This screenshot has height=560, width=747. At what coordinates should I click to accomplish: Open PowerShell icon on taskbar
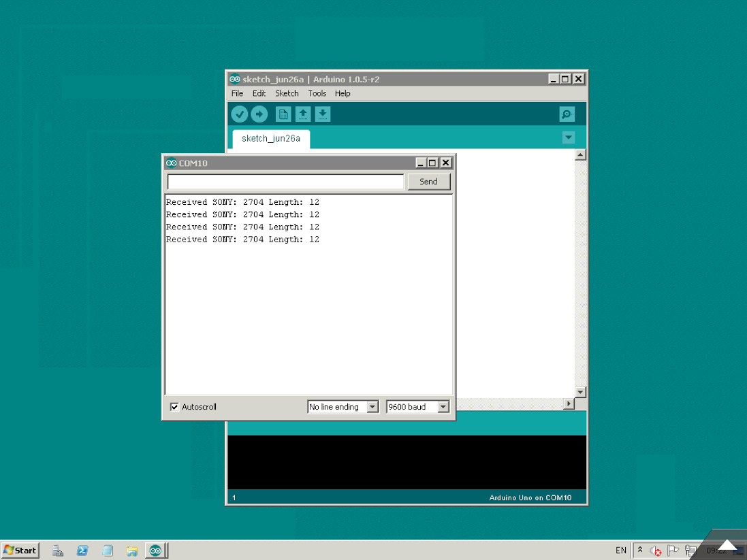pyautogui.click(x=82, y=551)
